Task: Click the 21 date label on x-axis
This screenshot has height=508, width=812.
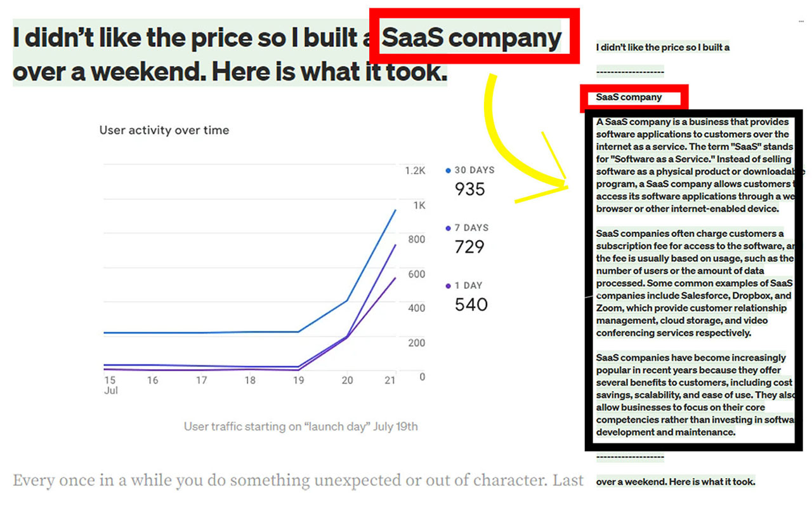Action: (391, 380)
